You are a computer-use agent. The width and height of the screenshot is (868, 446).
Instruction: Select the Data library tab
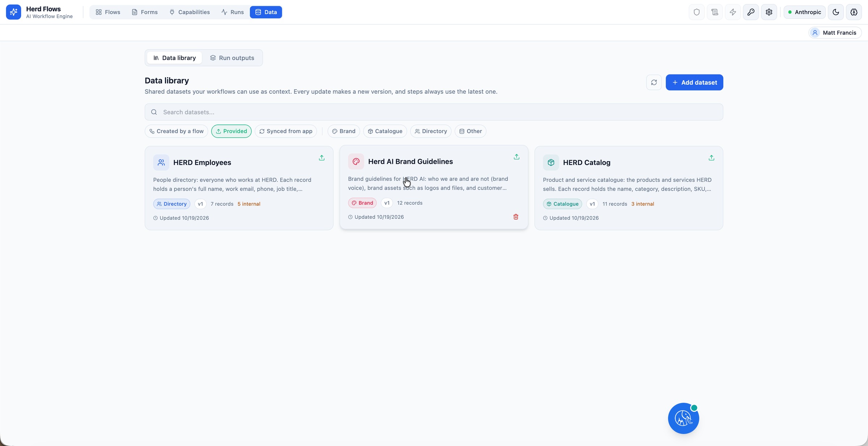click(x=175, y=58)
